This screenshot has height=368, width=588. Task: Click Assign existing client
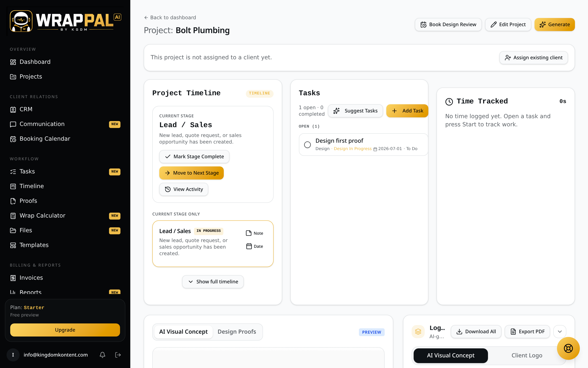tap(533, 58)
